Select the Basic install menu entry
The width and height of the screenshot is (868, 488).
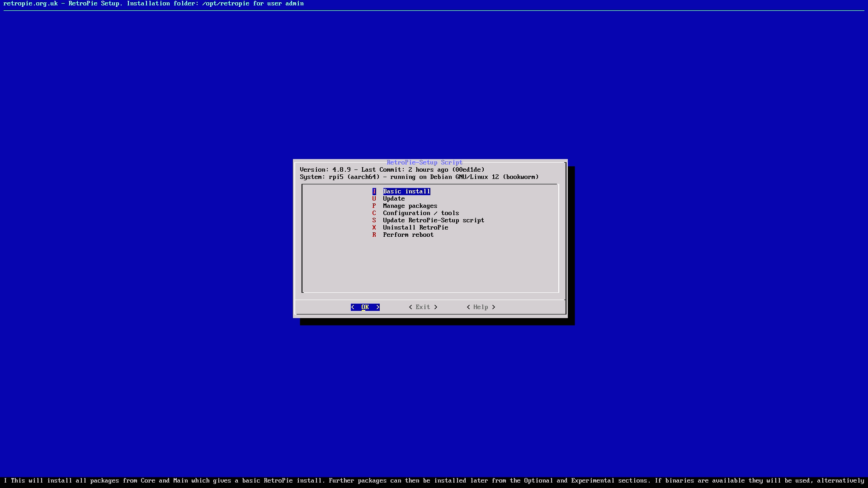406,192
